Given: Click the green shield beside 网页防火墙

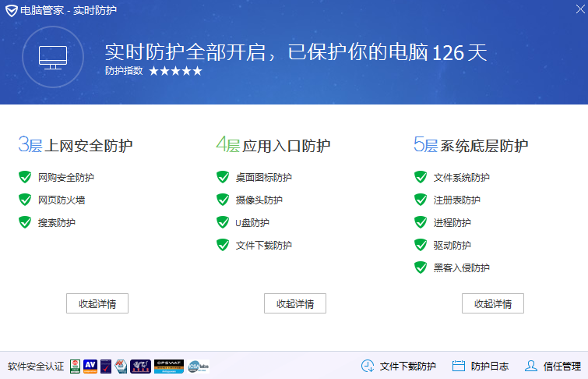Looking at the screenshot, I should [25, 200].
